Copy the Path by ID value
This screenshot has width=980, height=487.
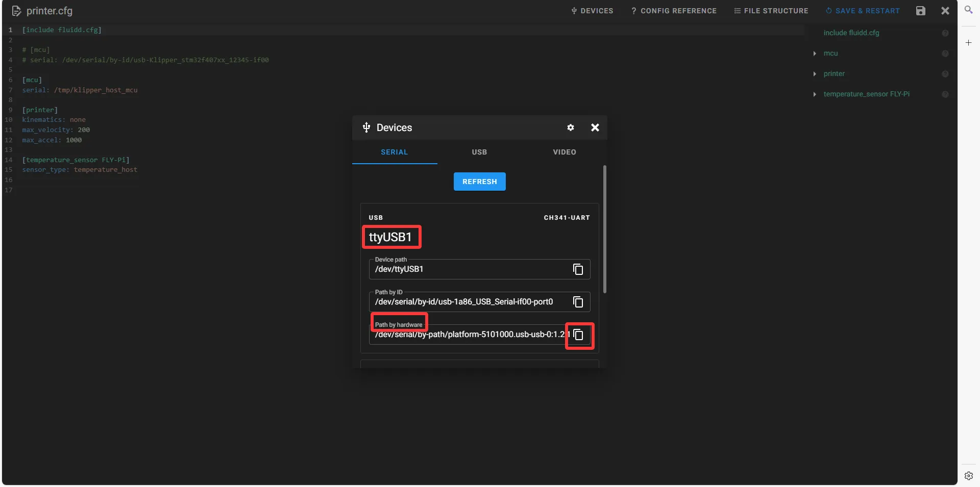coord(578,302)
